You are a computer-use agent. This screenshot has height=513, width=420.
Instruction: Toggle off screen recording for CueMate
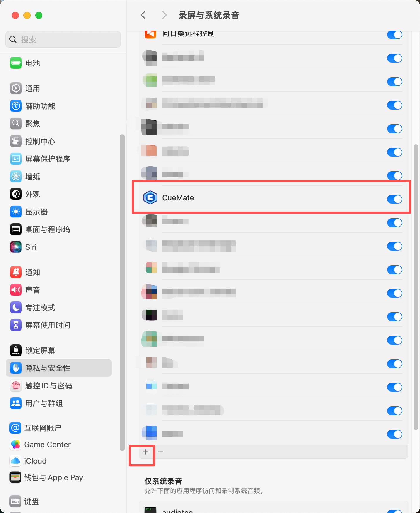point(394,199)
